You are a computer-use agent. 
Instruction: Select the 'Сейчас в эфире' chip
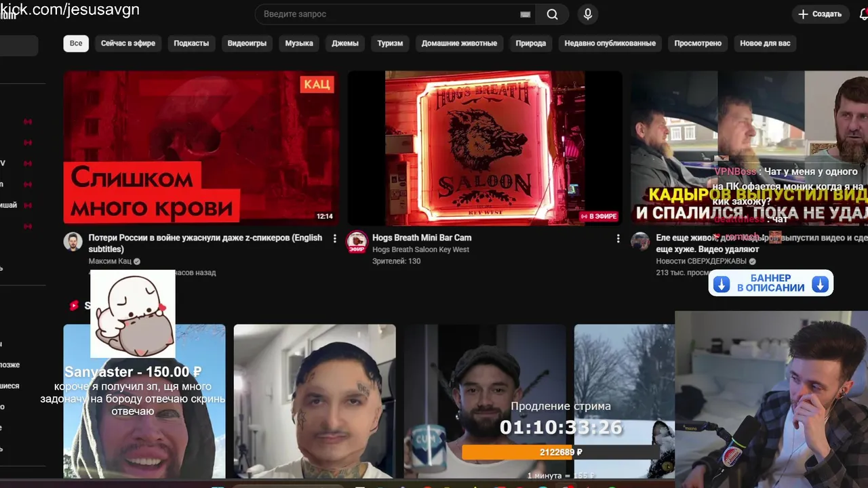128,43
